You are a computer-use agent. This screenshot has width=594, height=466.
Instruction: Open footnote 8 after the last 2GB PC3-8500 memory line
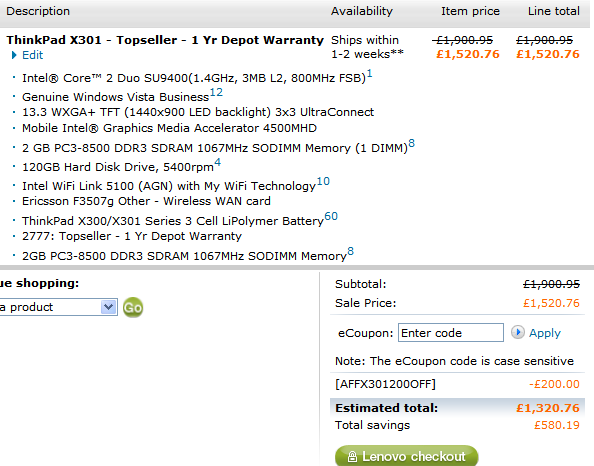point(350,251)
